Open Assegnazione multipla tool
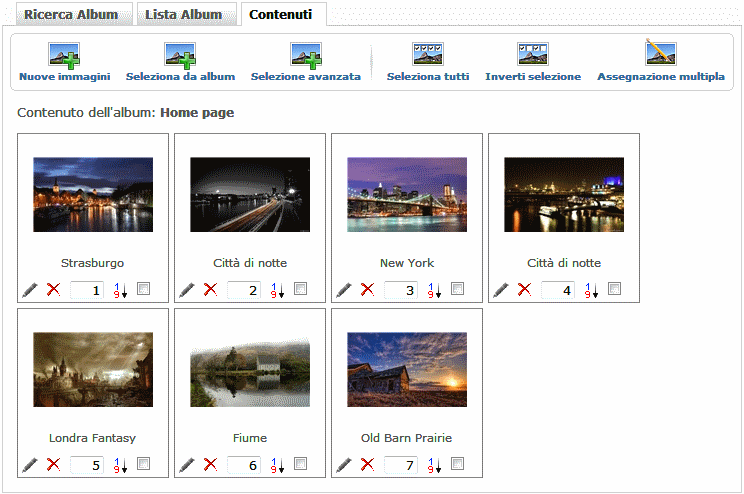This screenshot has width=744, height=494. [x=660, y=54]
